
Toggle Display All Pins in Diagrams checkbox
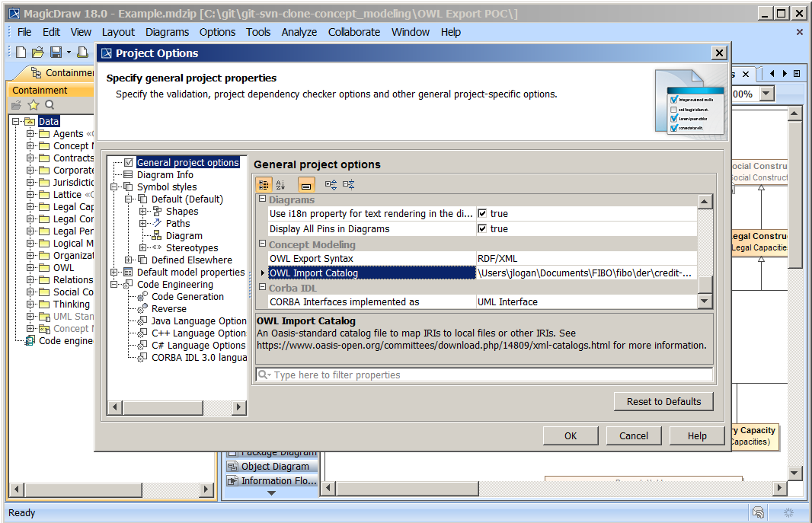(482, 228)
